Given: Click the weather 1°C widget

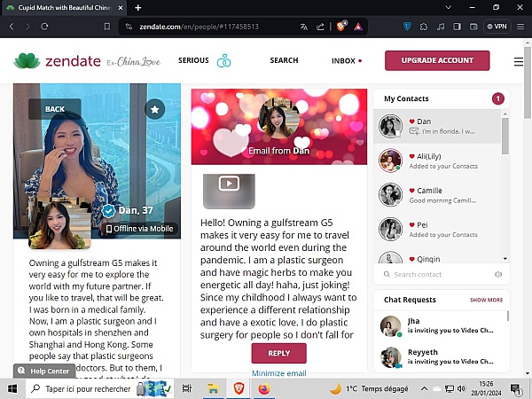Looking at the screenshot, I should 369,389.
